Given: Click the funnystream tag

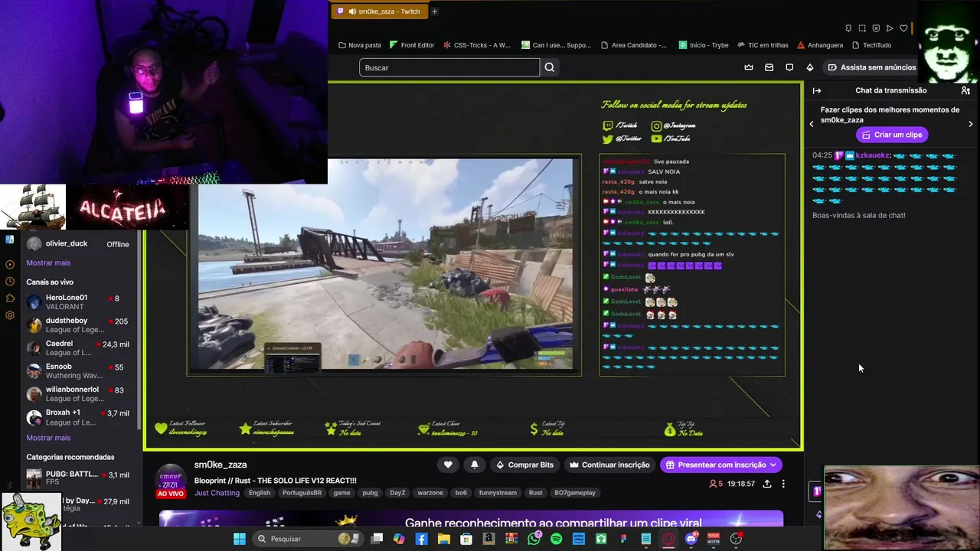Looking at the screenshot, I should tap(498, 493).
